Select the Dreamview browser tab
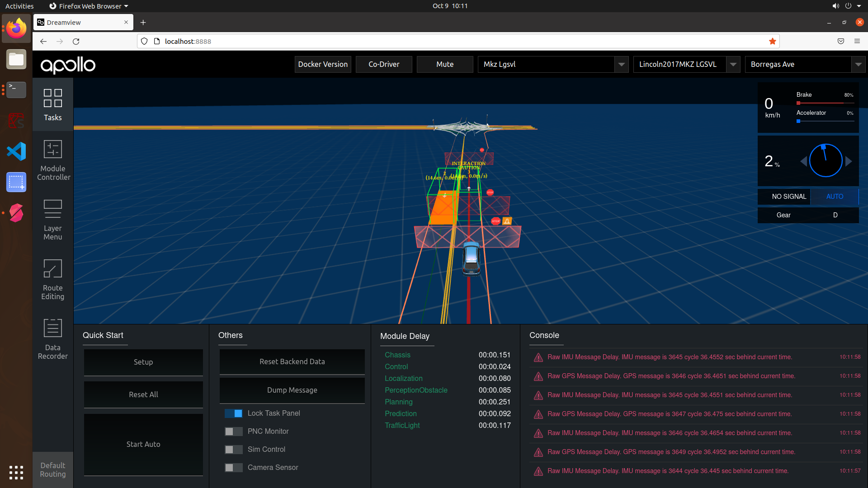The height and width of the screenshot is (488, 868). 83,22
